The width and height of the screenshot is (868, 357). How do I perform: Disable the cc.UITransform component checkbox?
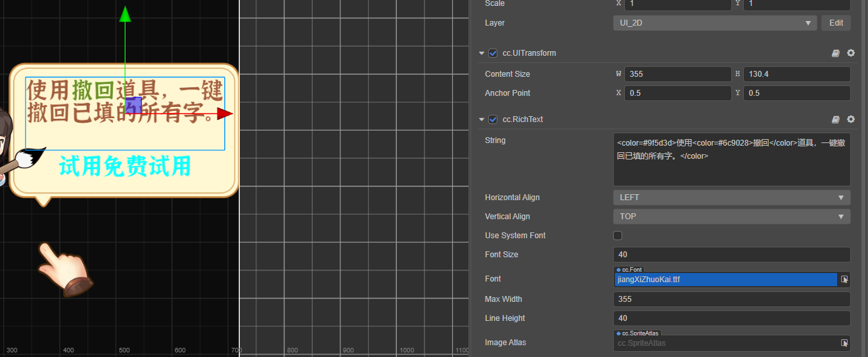(493, 53)
